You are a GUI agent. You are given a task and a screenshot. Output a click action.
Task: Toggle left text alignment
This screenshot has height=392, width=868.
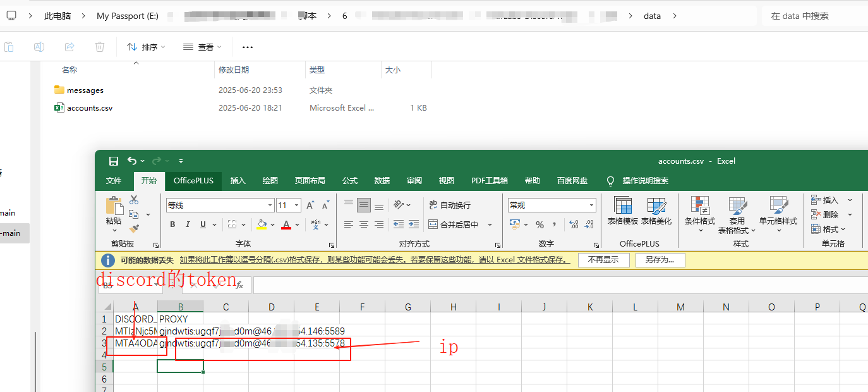[349, 224]
